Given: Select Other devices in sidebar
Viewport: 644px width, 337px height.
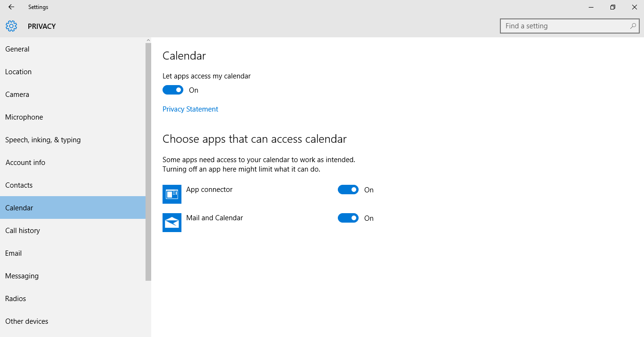Looking at the screenshot, I should tap(73, 321).
